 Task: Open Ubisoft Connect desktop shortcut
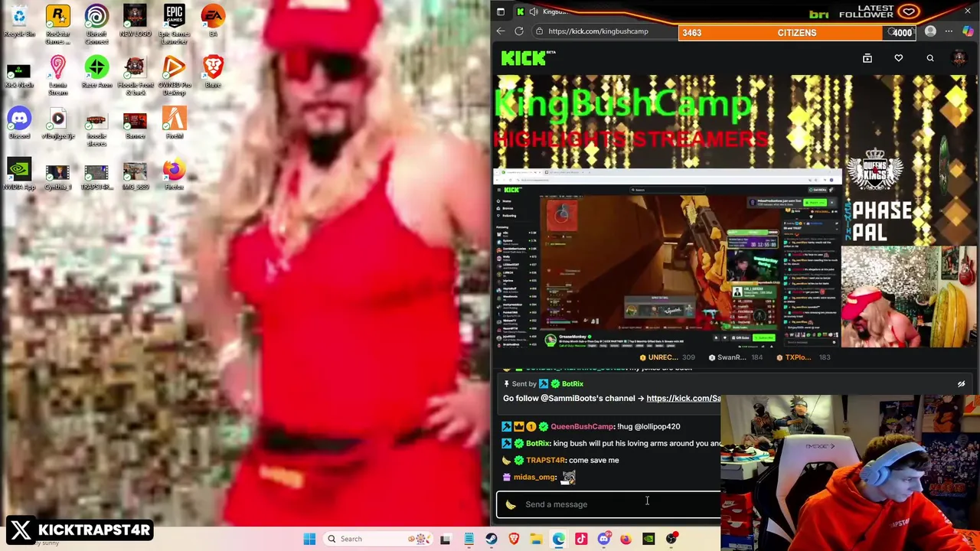click(96, 24)
